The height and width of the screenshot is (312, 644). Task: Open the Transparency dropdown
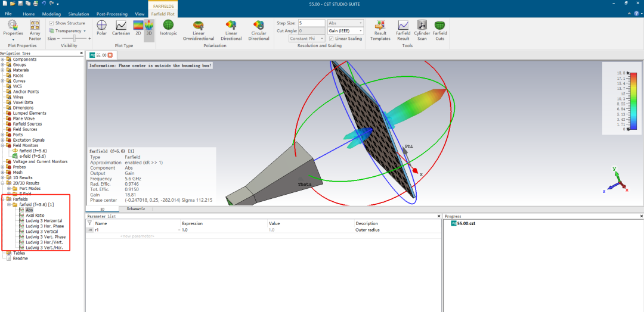tap(68, 31)
